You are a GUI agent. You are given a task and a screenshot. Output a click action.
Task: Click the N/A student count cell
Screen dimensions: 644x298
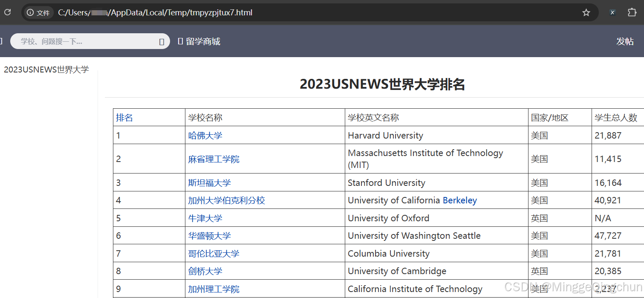618,218
